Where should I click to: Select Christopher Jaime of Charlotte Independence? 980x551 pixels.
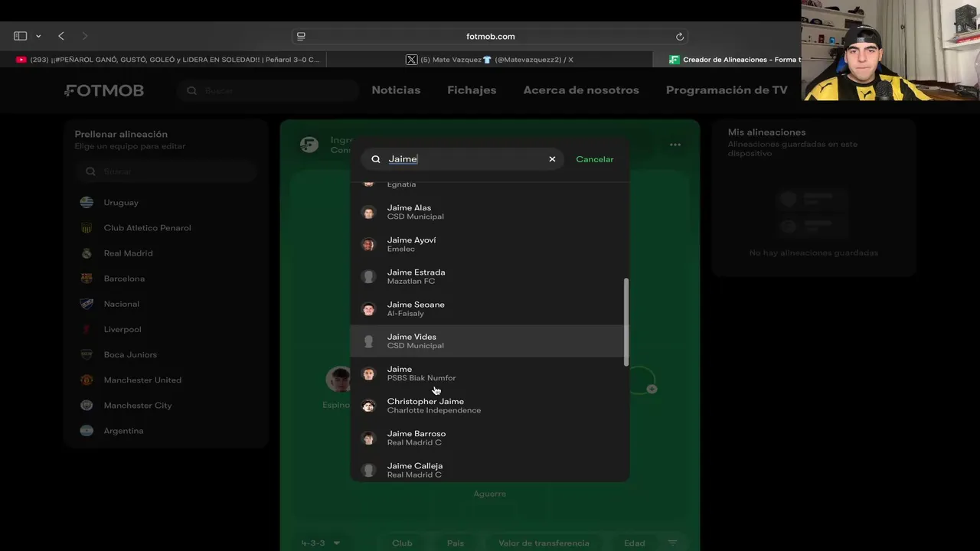point(490,405)
